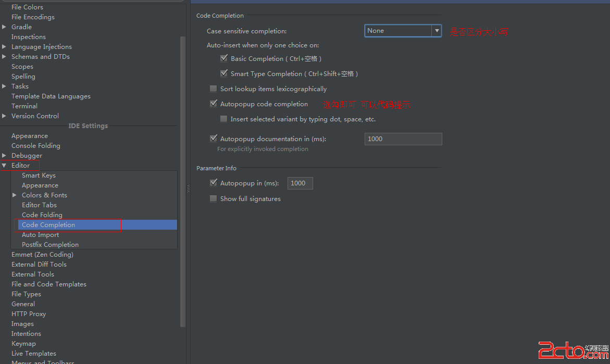Uncheck Smart Type Completion checkbox
The image size is (610, 364).
coord(224,74)
